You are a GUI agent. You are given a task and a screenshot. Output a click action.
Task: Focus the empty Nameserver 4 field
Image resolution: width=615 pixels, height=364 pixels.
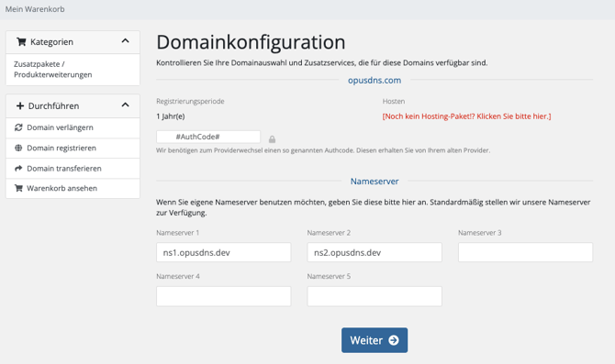[224, 296]
